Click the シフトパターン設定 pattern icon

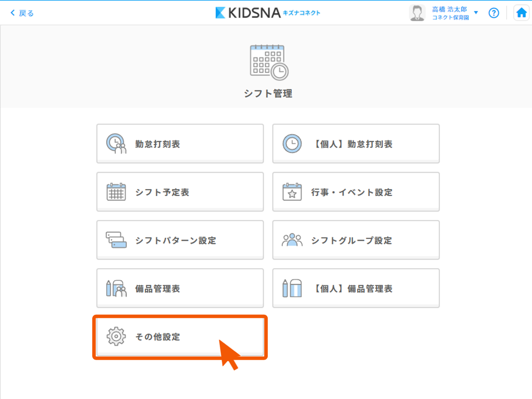pyautogui.click(x=116, y=240)
